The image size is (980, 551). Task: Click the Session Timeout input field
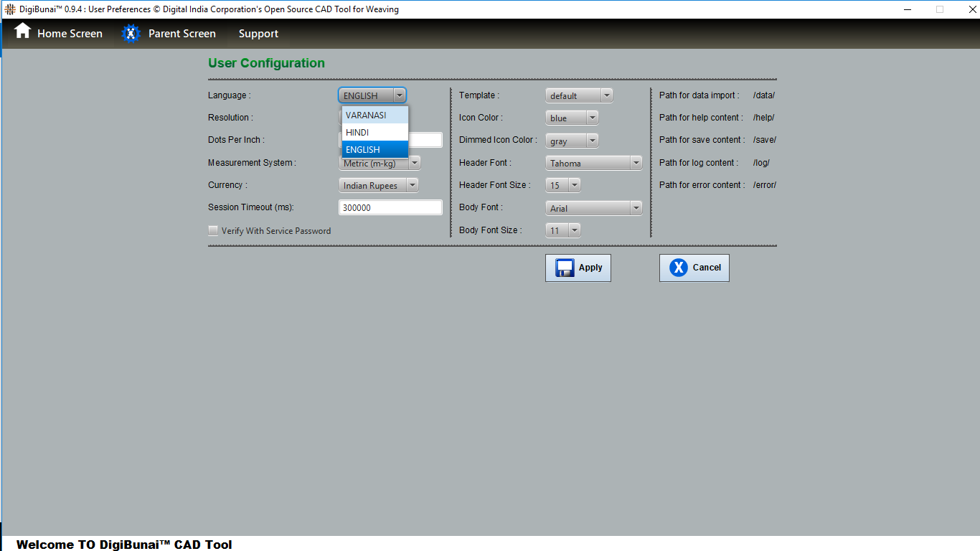[390, 208]
